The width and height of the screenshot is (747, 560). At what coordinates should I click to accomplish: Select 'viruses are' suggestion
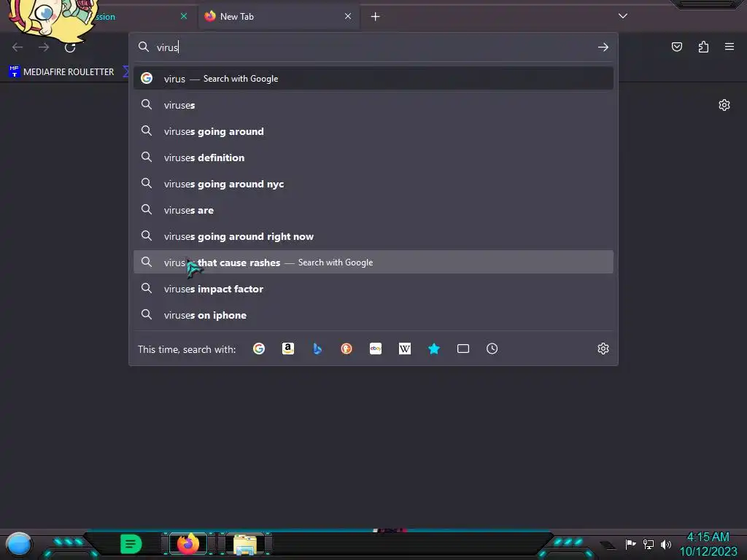(373, 210)
